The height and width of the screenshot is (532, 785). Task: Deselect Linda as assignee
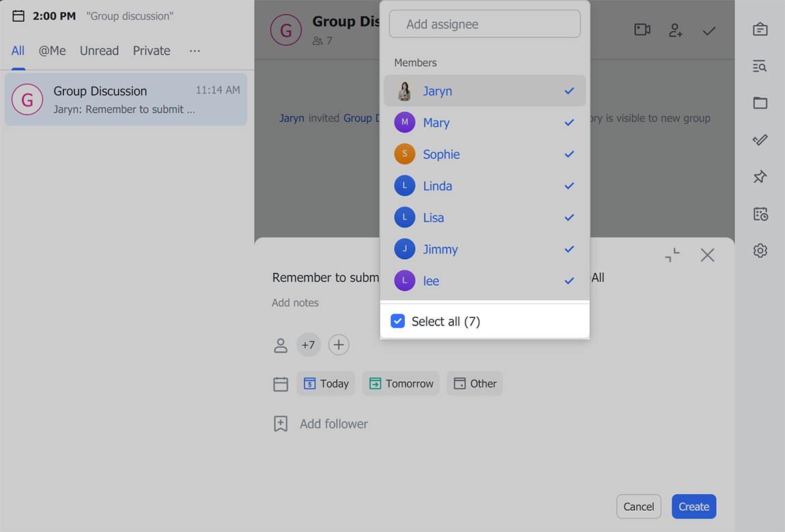pos(485,186)
